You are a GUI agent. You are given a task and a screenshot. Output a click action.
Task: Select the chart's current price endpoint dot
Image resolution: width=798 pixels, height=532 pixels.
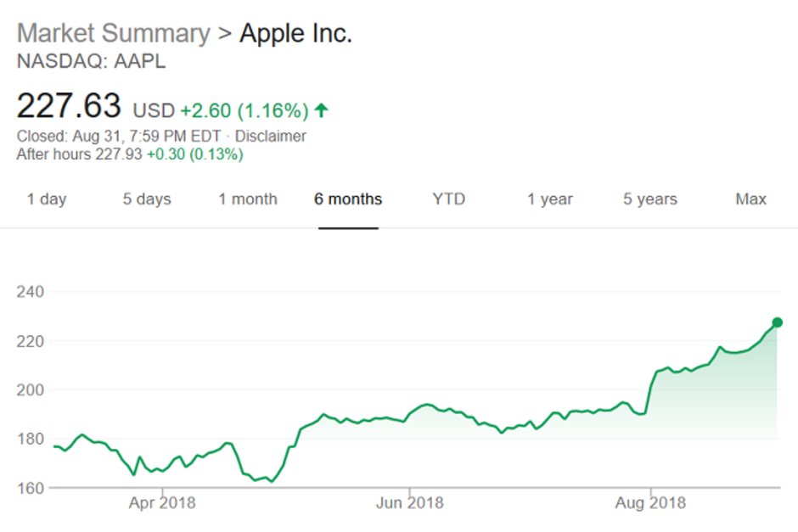pyautogui.click(x=776, y=322)
